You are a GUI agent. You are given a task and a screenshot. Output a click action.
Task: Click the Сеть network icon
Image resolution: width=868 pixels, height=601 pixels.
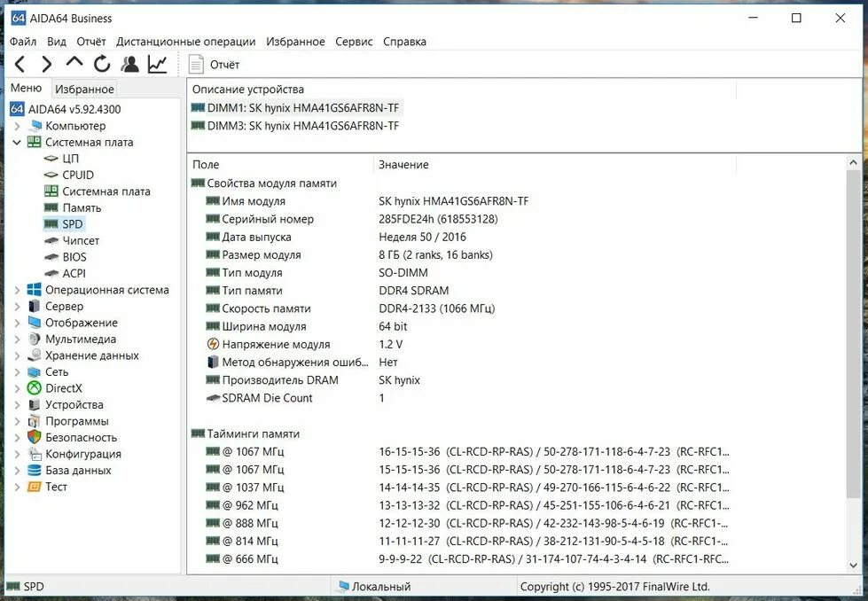35,372
